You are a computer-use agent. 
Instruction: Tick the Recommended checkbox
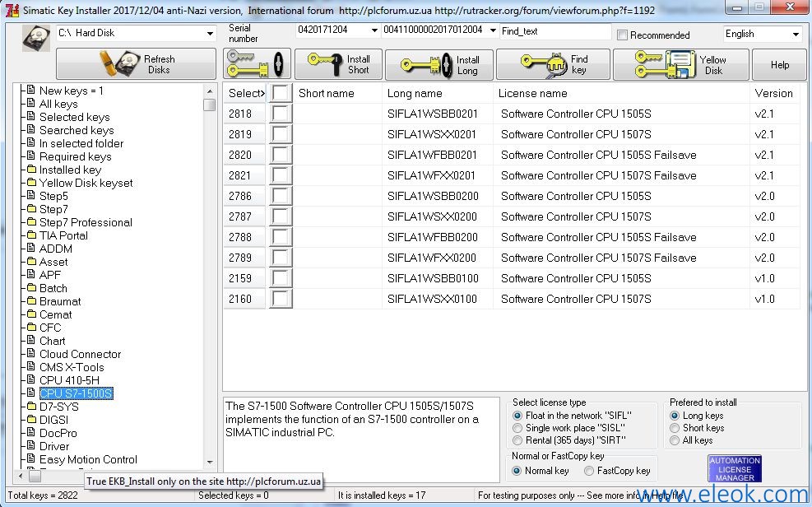point(623,35)
